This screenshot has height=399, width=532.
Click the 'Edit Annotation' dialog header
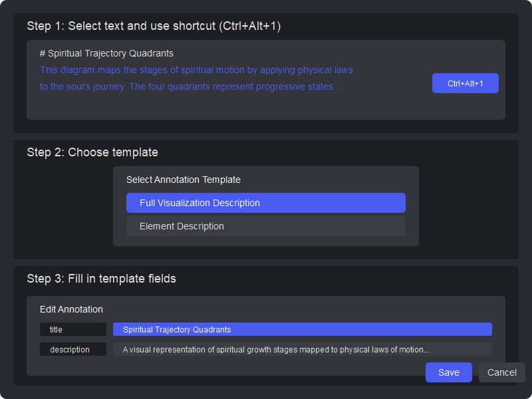pos(71,309)
